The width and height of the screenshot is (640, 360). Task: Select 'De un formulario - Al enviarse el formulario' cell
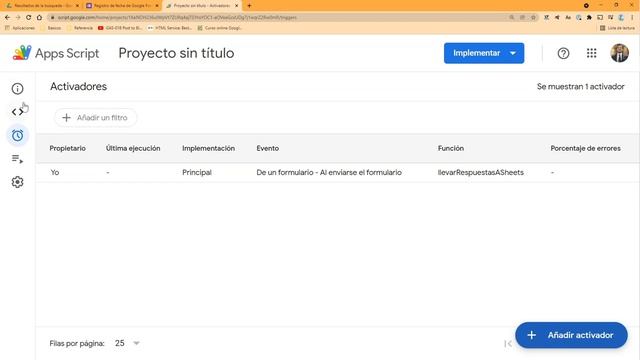(x=329, y=172)
